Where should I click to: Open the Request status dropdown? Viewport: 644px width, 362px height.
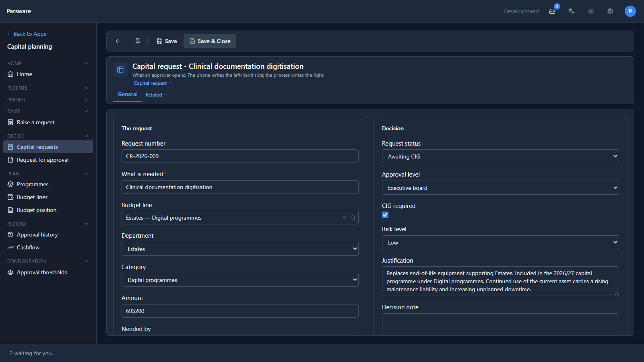[x=500, y=156]
